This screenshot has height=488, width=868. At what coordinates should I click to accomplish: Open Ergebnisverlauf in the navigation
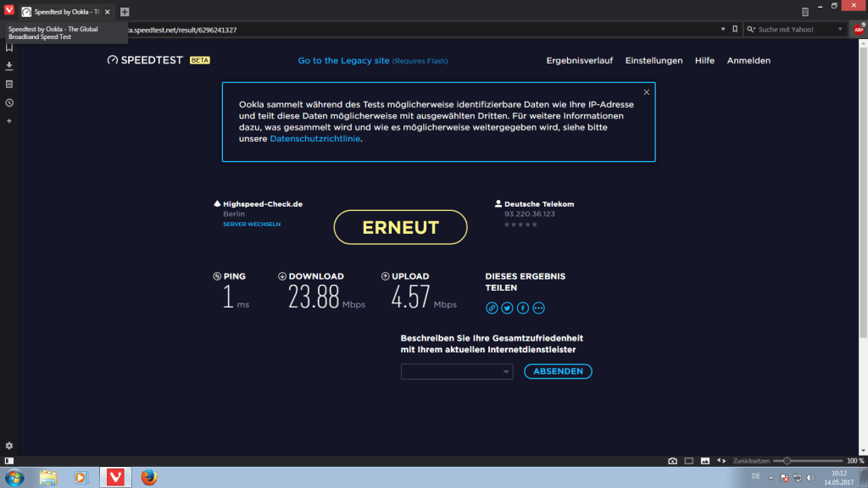point(579,60)
